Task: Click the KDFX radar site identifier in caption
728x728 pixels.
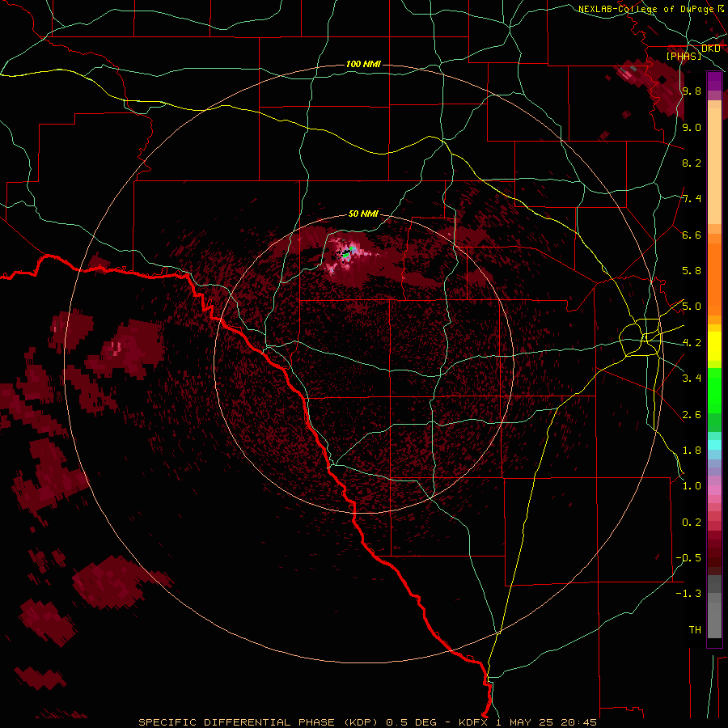Action: [x=473, y=722]
